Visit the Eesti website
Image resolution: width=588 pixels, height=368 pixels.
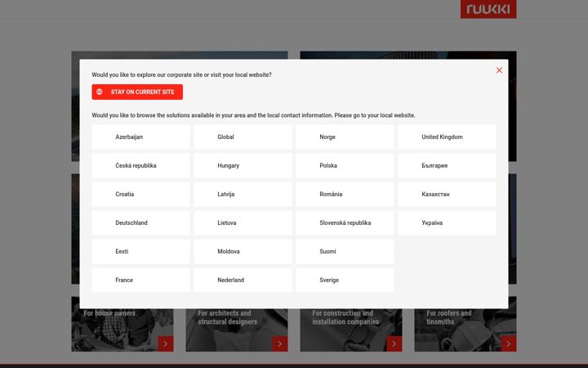(x=140, y=252)
